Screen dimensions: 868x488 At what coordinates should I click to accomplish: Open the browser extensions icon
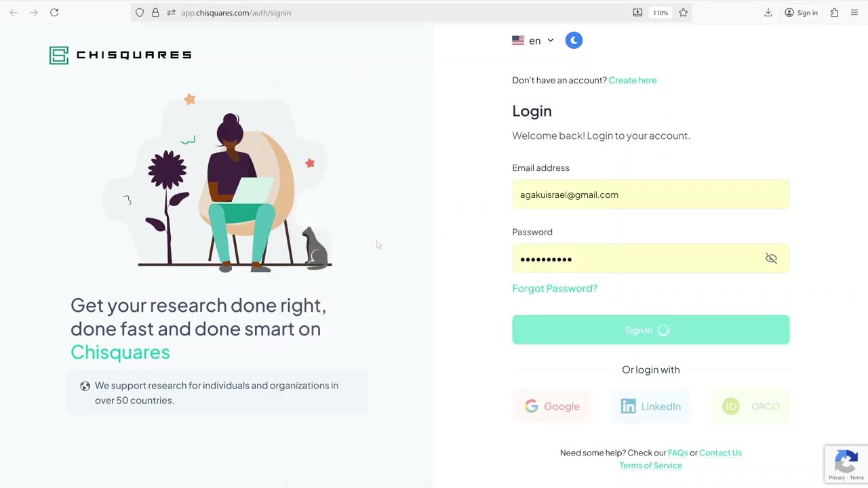(x=834, y=12)
